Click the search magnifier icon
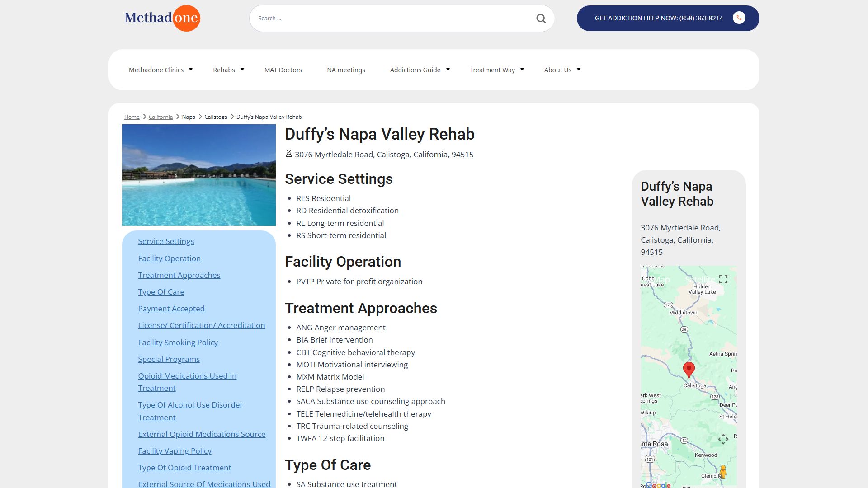The height and width of the screenshot is (488, 868). point(541,19)
